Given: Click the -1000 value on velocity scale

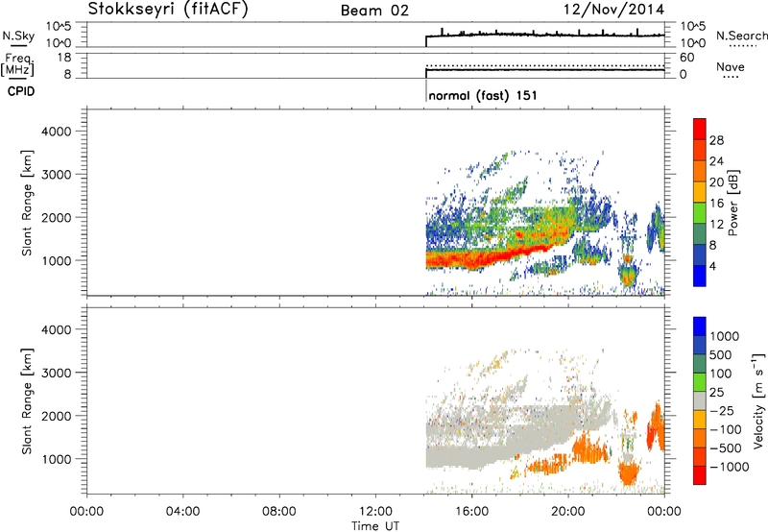Looking at the screenshot, I should (729, 467).
